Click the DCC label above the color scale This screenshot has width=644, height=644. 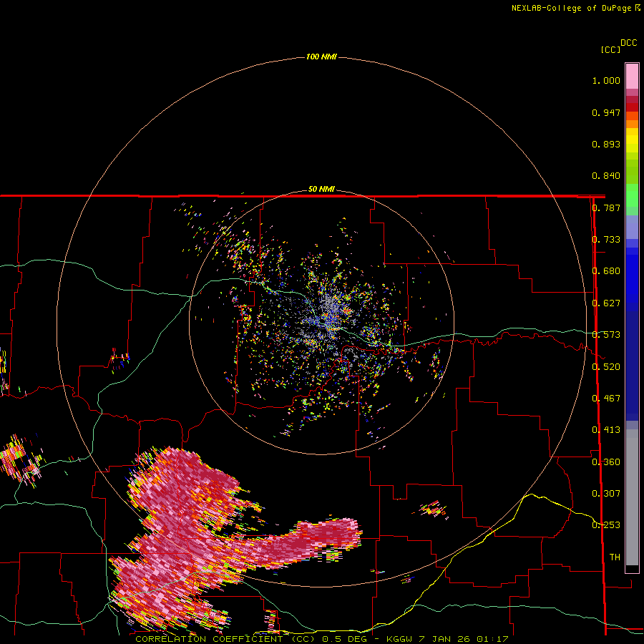point(629,43)
